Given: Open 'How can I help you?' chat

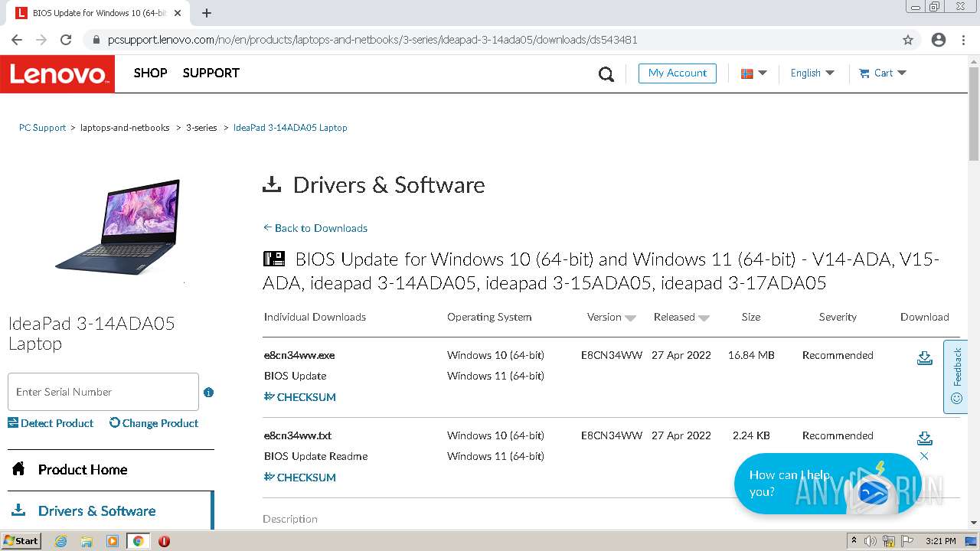Looking at the screenshot, I should (828, 483).
